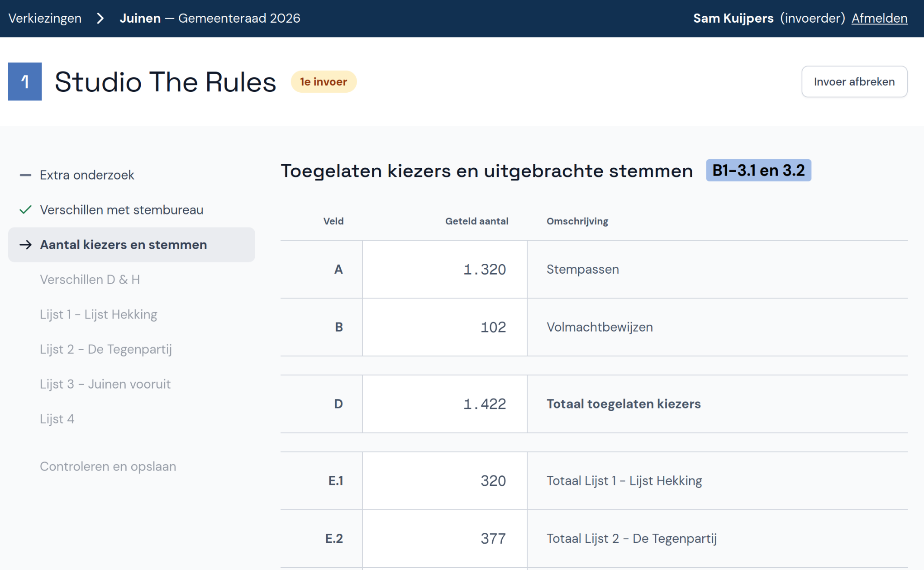The height and width of the screenshot is (570, 924).
Task: Click the green checkmark beside Verschillen met stembureau
Action: click(x=26, y=210)
